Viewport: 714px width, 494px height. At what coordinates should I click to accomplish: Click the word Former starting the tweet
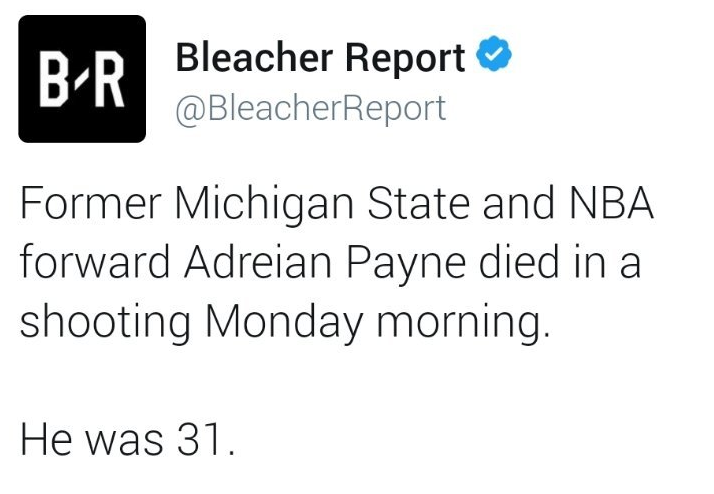pyautogui.click(x=91, y=203)
